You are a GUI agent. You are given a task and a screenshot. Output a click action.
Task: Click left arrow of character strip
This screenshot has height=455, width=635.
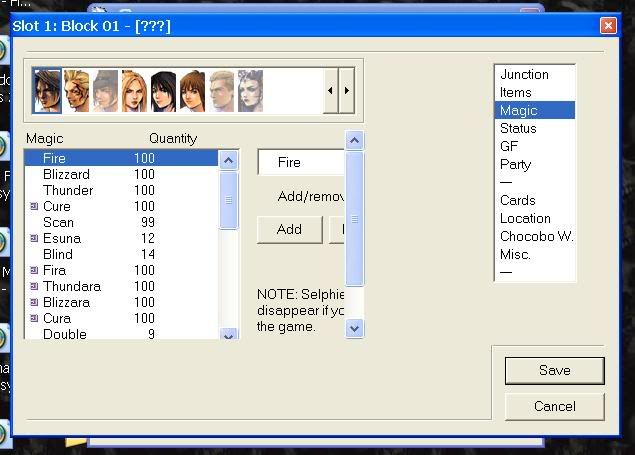(330, 90)
